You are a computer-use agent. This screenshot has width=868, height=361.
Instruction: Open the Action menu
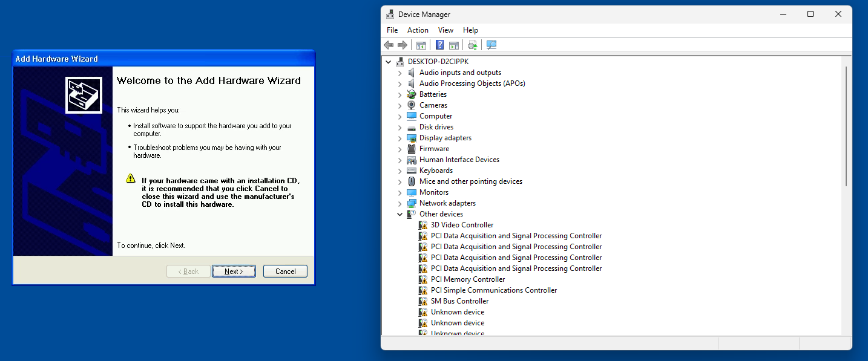(418, 30)
